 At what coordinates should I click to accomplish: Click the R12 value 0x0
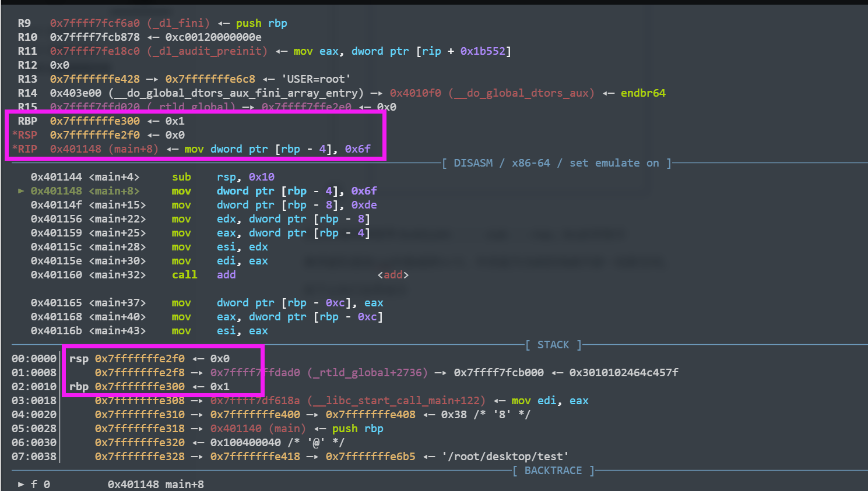point(59,65)
